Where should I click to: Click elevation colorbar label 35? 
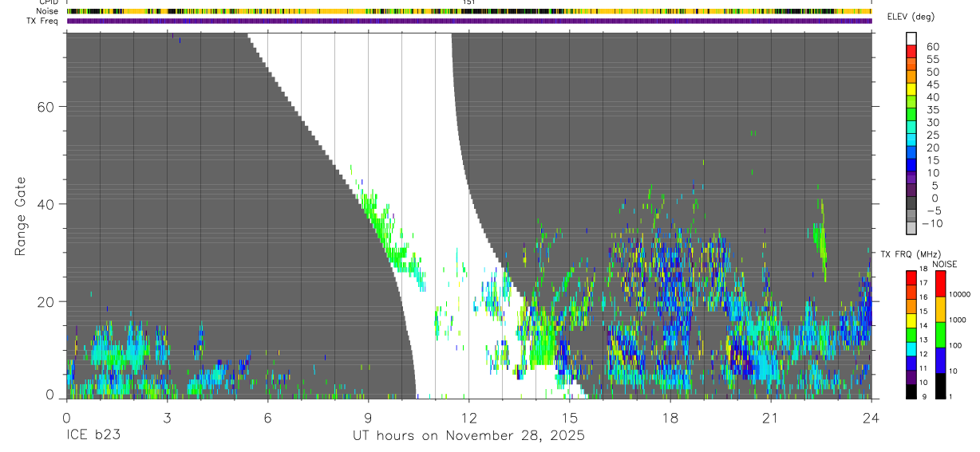[x=932, y=110]
